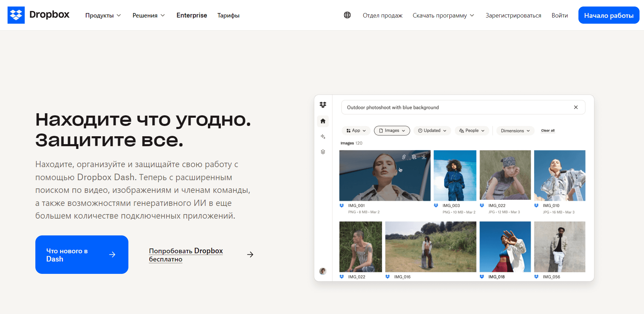Click the Images 120 results label
This screenshot has height=314, width=644.
tap(351, 143)
